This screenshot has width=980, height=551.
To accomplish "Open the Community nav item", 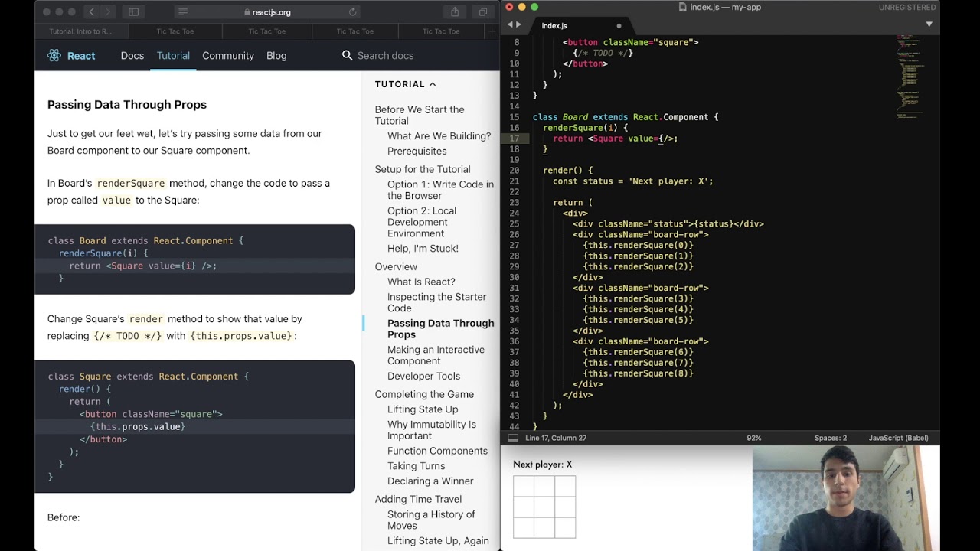I will [x=228, y=56].
